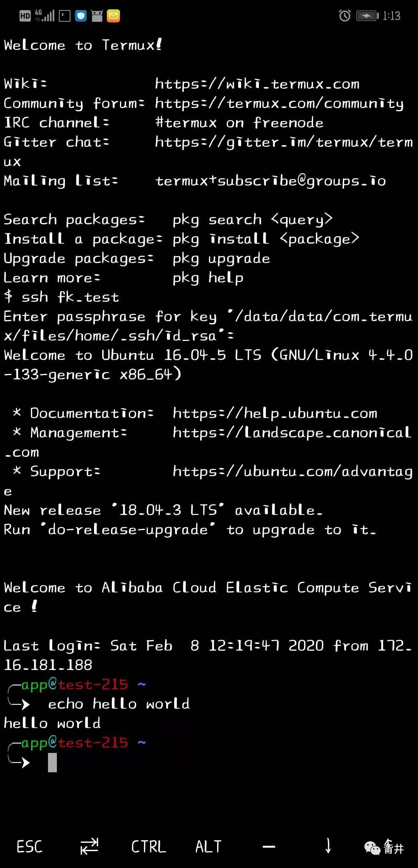The height and width of the screenshot is (868, 418).
Task: Tap the yellow mail notification icon
Action: pyautogui.click(x=113, y=16)
